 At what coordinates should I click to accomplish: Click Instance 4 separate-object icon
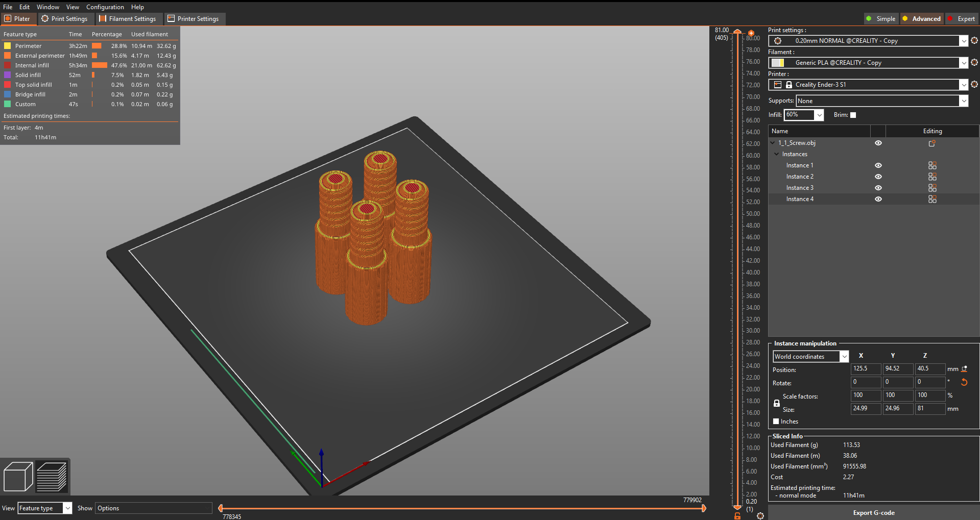pos(933,199)
